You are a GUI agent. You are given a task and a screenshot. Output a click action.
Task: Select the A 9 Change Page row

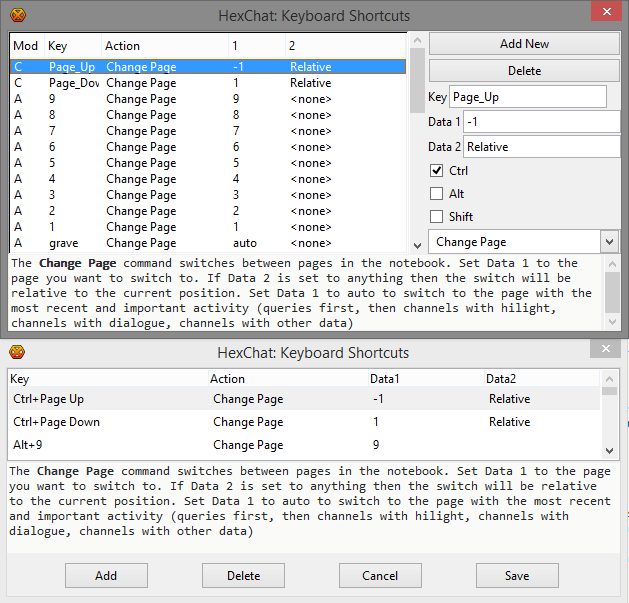tap(208, 99)
